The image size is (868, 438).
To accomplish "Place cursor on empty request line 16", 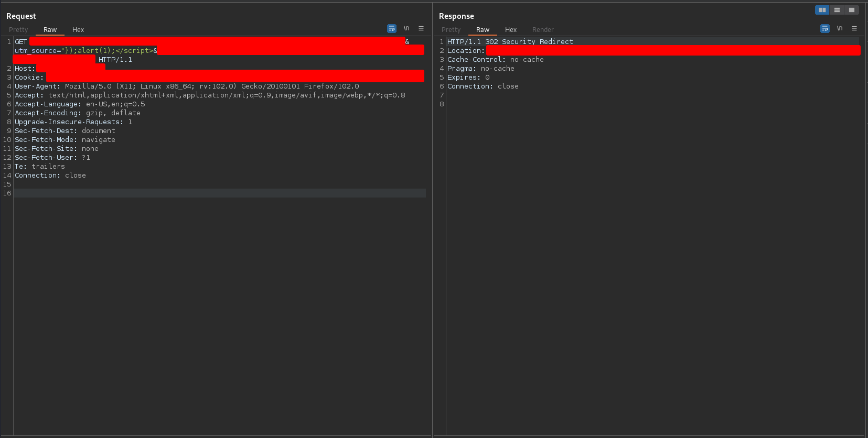I will click(x=219, y=193).
